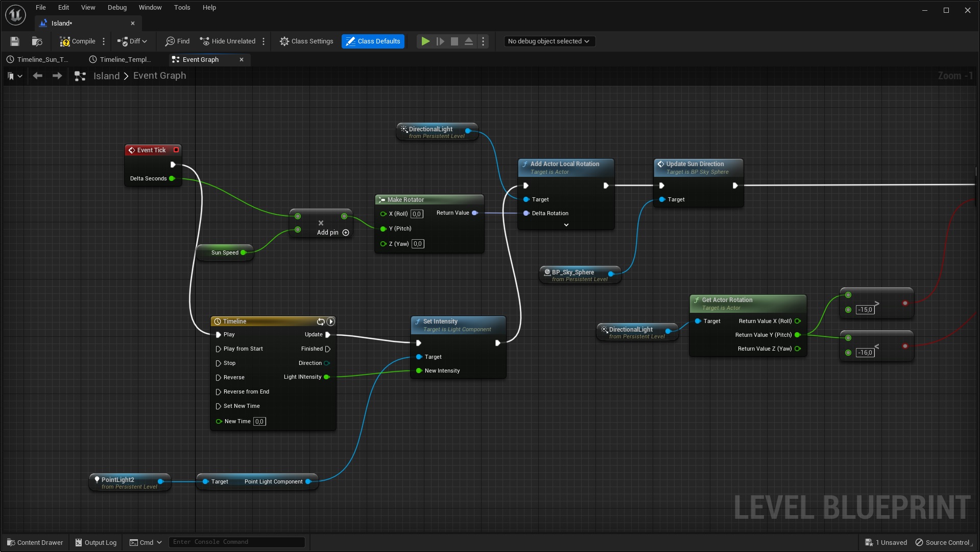Toggle the breakpoint marker on Event Tick
Screen dimensions: 980x552
pos(176,150)
